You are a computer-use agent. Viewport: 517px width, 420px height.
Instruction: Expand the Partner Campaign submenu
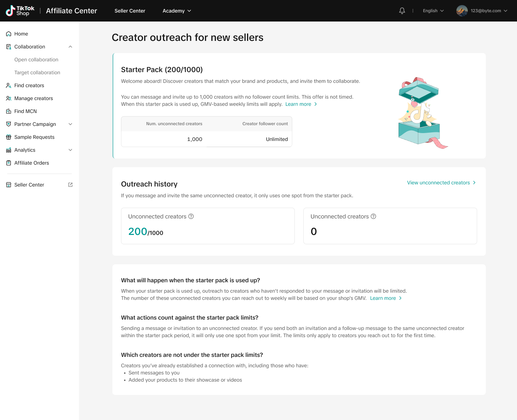tap(70, 124)
